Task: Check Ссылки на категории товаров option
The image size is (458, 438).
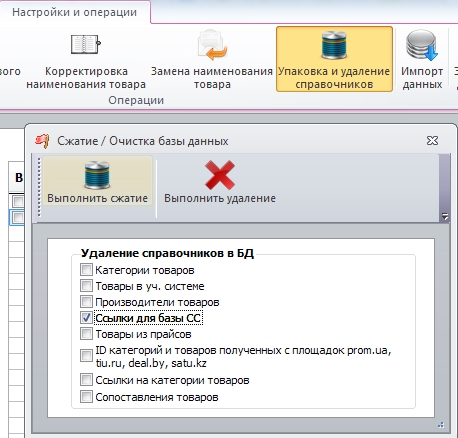Action: (x=86, y=379)
